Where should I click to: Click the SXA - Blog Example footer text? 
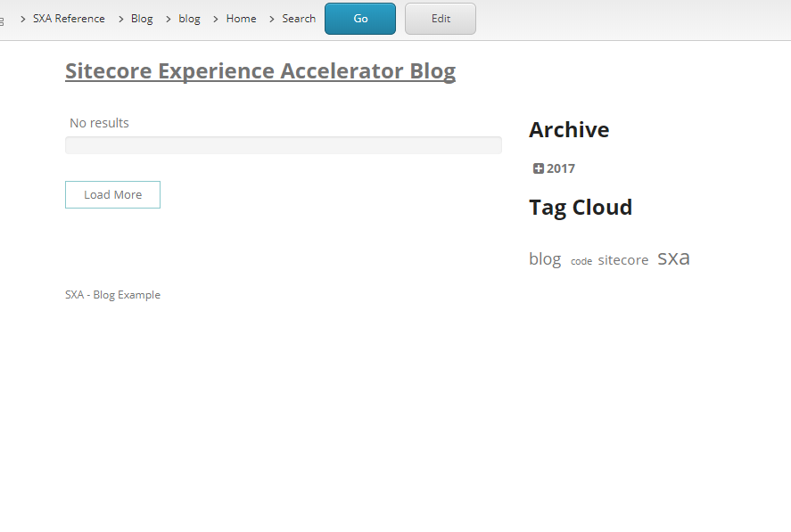pyautogui.click(x=112, y=295)
